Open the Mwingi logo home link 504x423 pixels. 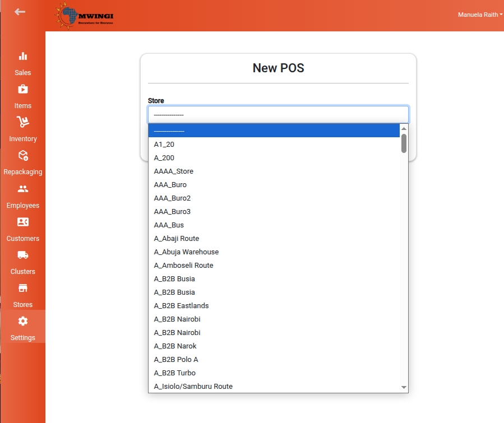click(x=84, y=16)
